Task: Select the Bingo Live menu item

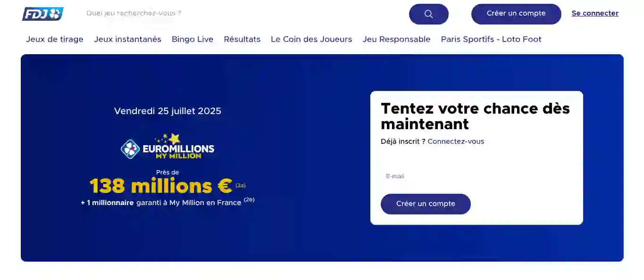Action: (x=192, y=40)
